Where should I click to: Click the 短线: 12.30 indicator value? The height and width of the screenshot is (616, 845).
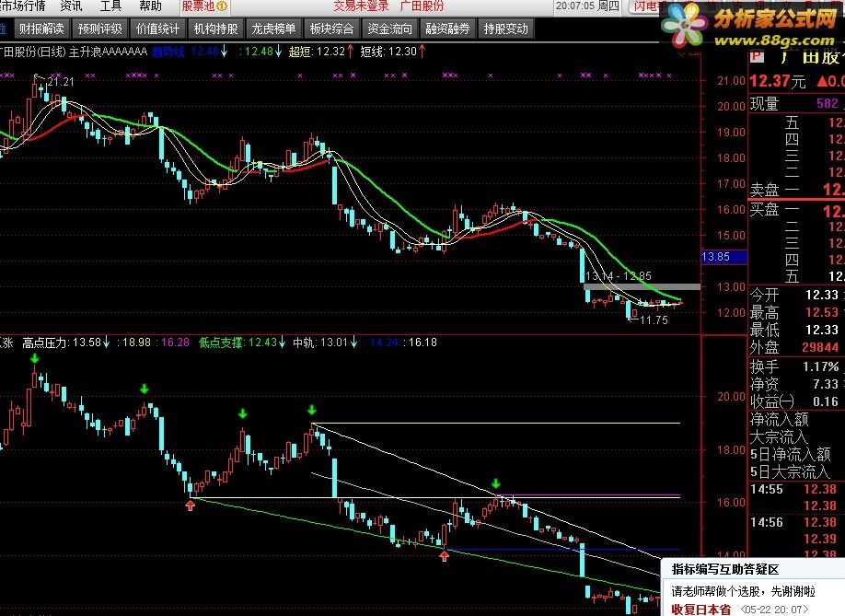[x=392, y=52]
